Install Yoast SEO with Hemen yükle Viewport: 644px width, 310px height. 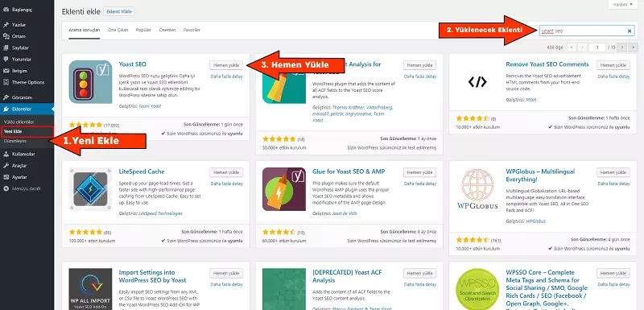(x=226, y=65)
